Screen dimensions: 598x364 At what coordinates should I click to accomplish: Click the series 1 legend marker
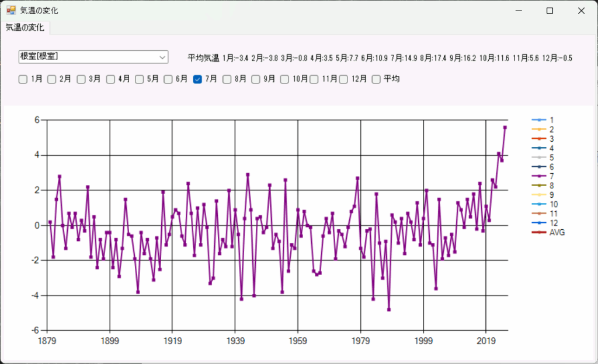(x=538, y=120)
